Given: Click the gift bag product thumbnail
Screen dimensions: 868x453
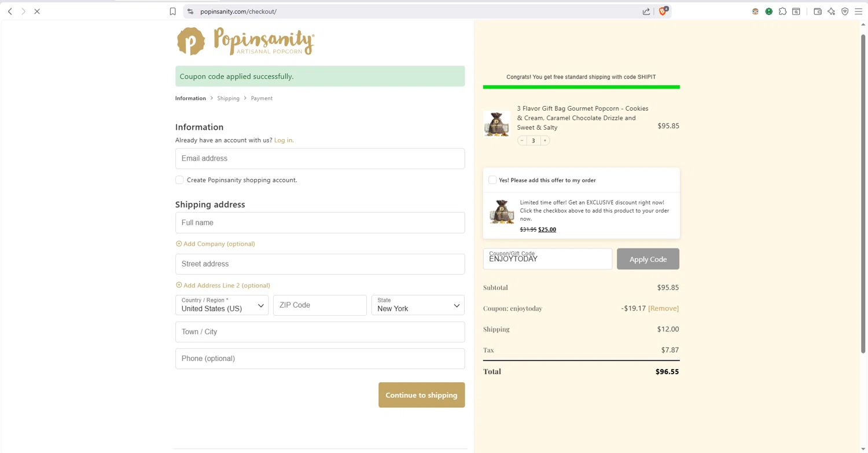Looking at the screenshot, I should click(x=496, y=124).
